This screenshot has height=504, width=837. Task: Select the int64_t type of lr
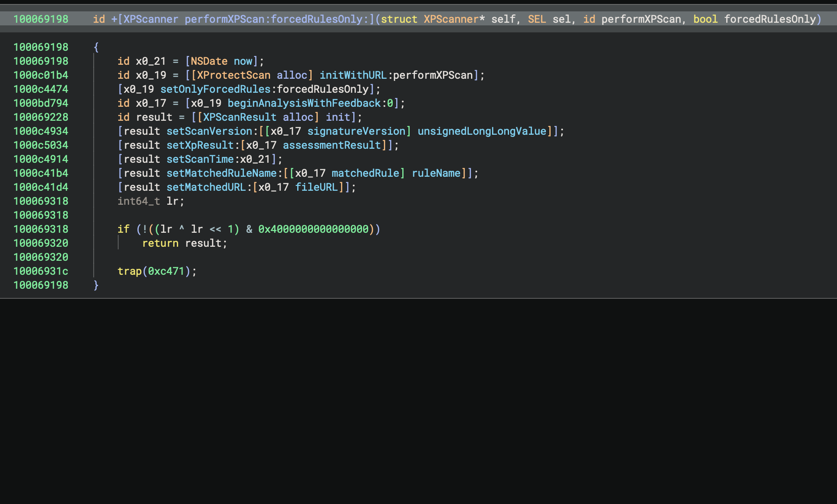(139, 201)
